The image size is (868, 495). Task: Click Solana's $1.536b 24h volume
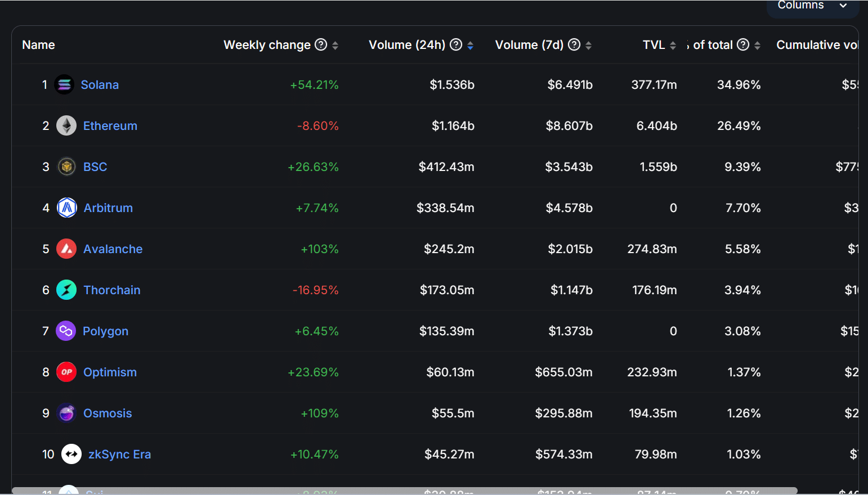452,84
